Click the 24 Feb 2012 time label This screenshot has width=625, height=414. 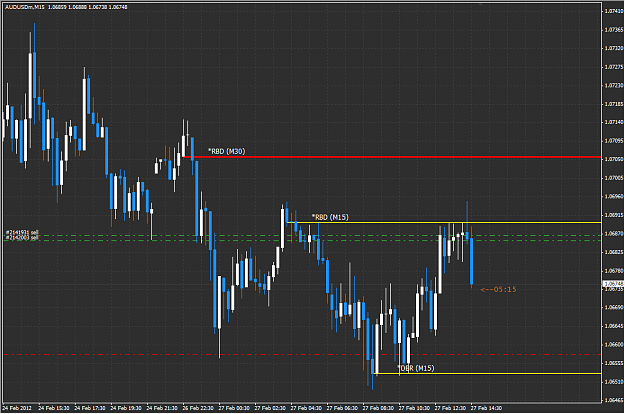[x=17, y=408]
